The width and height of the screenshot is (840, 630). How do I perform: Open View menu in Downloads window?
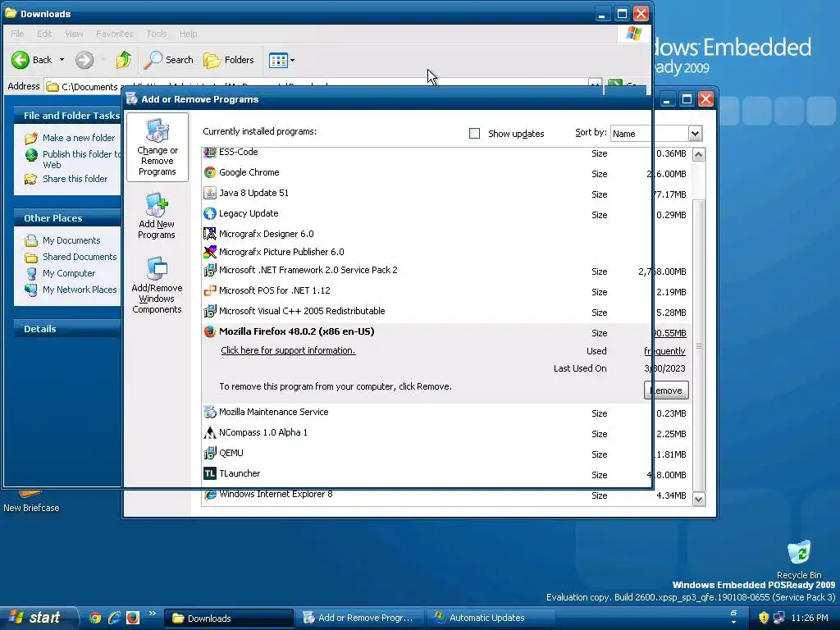click(x=74, y=34)
